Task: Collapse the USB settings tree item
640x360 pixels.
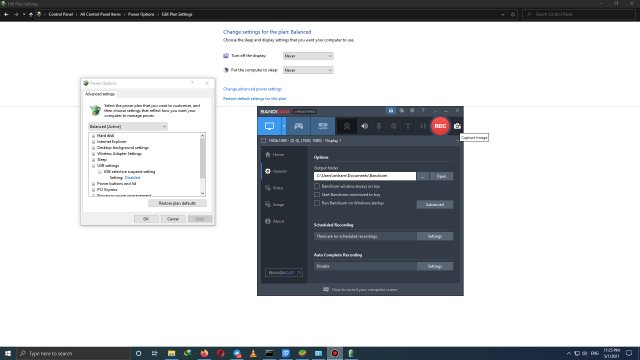Action: tap(93, 166)
